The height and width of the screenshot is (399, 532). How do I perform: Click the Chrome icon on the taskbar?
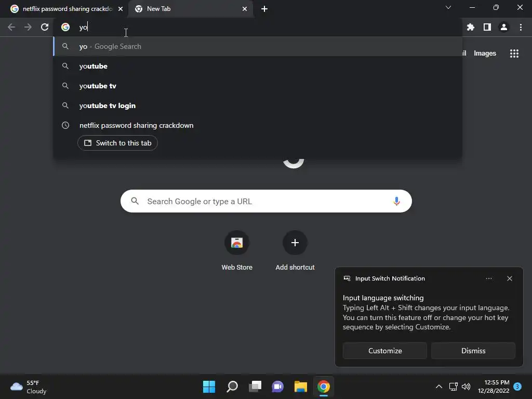coord(324,387)
